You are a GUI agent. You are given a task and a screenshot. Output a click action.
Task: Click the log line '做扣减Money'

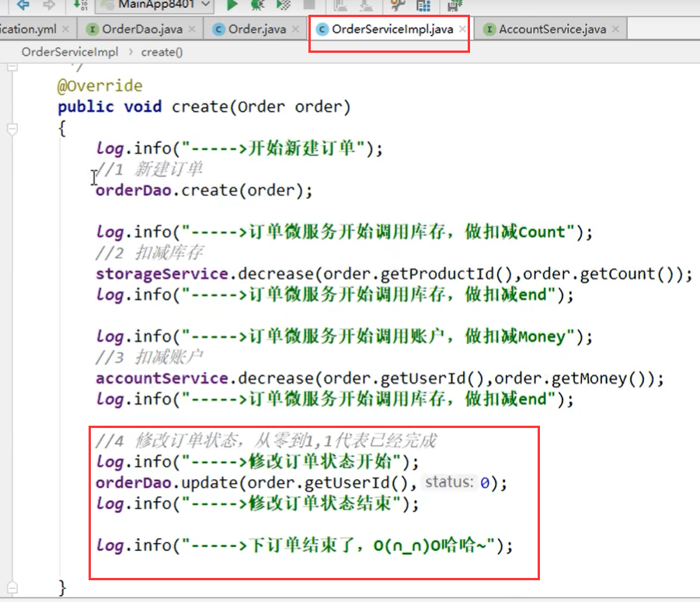(x=344, y=336)
